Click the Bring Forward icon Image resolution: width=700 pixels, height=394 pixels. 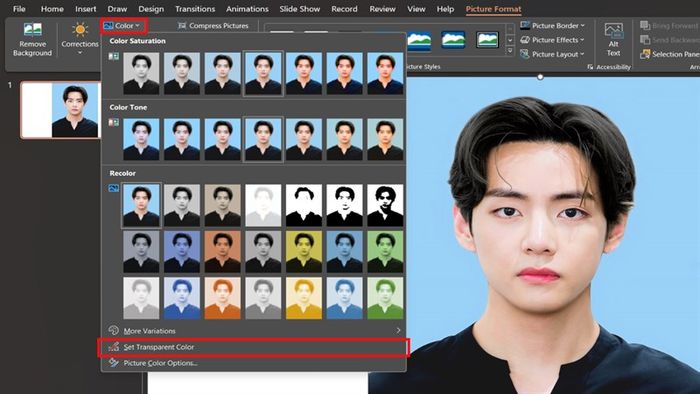tap(645, 25)
